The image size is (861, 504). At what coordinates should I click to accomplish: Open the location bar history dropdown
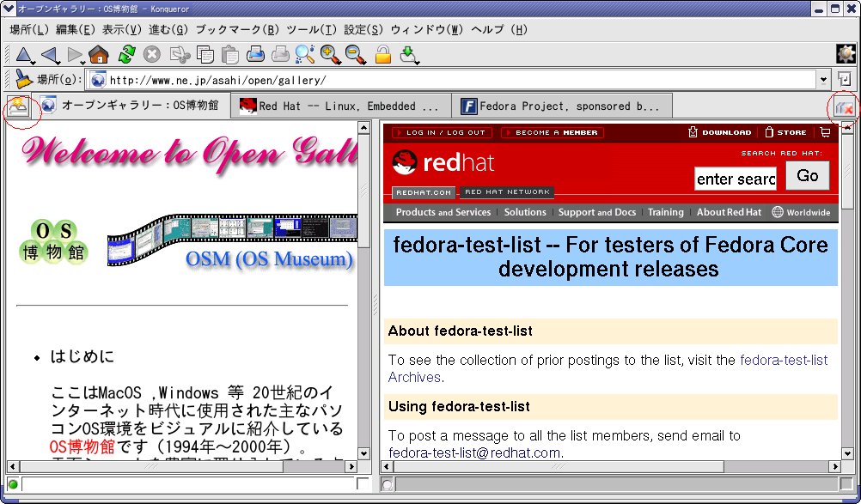pos(823,80)
